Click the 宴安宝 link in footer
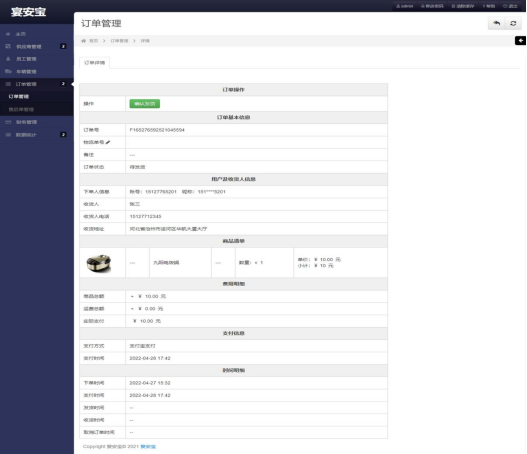Screen dimensions: 527x454 coord(148,446)
